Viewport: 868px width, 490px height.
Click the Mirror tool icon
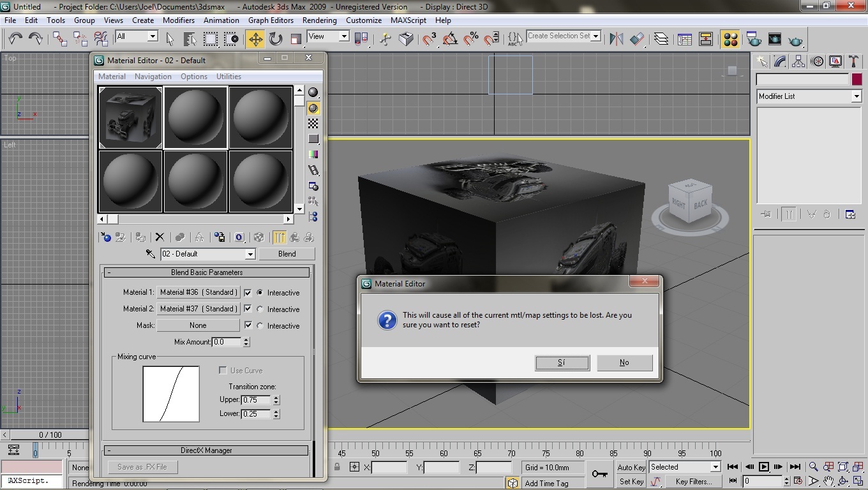point(616,39)
